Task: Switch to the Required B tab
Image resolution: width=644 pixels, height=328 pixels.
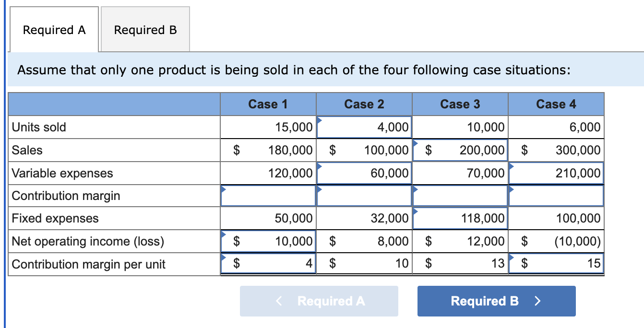Action: pyautogui.click(x=144, y=29)
